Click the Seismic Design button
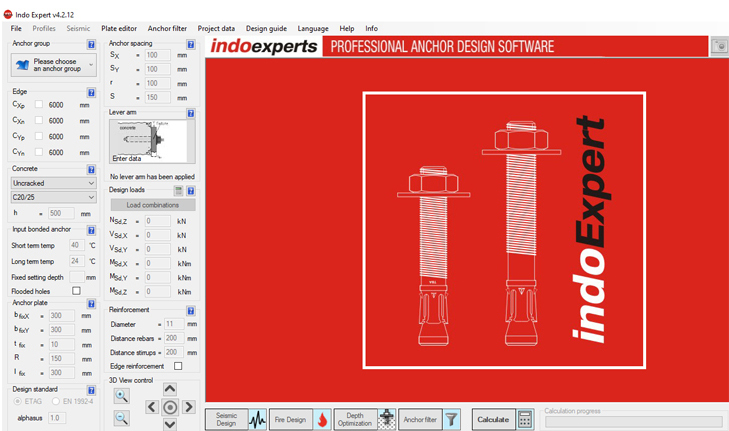This screenshot has width=729, height=431. point(226,420)
